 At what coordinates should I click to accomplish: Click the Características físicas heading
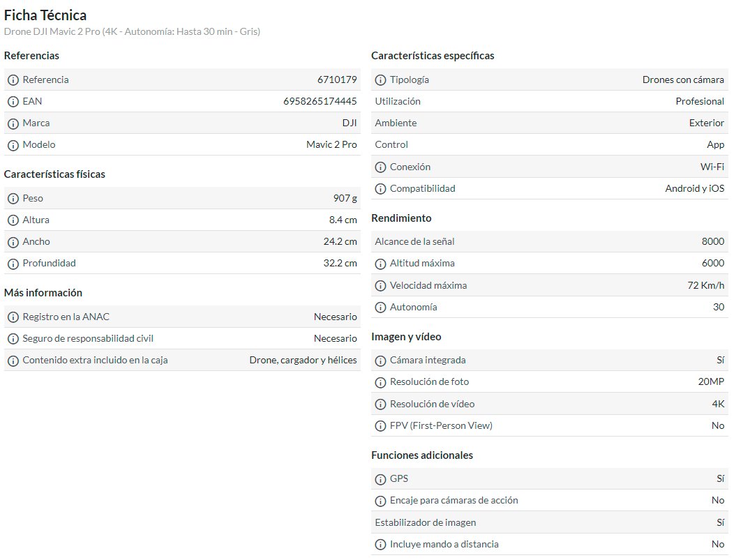pos(54,174)
